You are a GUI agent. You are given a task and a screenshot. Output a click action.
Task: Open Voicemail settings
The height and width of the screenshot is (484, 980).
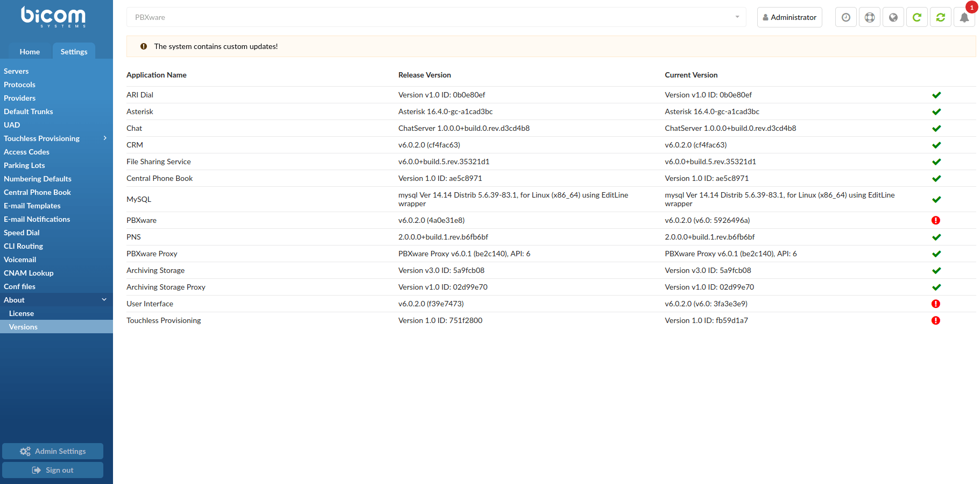click(x=20, y=259)
